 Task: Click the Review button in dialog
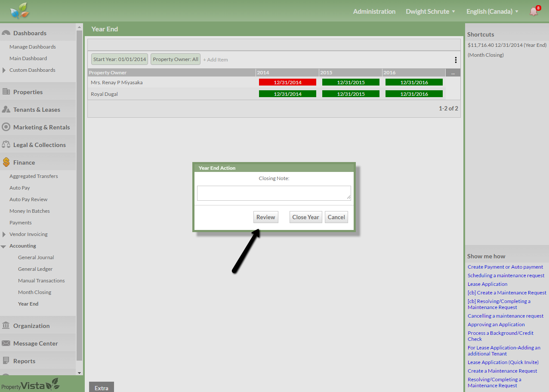point(265,217)
